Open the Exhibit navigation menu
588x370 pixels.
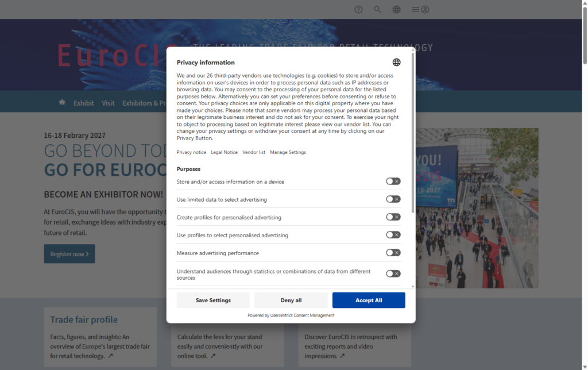(84, 103)
